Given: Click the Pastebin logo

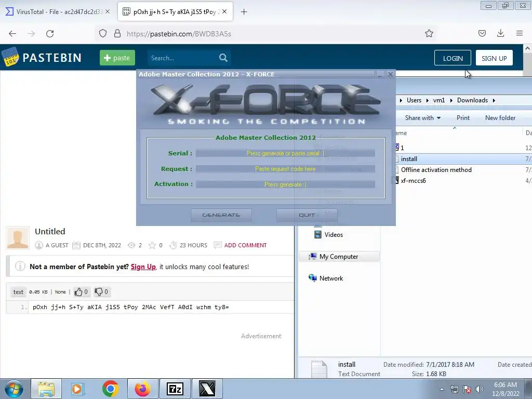Looking at the screenshot, I should click(42, 57).
